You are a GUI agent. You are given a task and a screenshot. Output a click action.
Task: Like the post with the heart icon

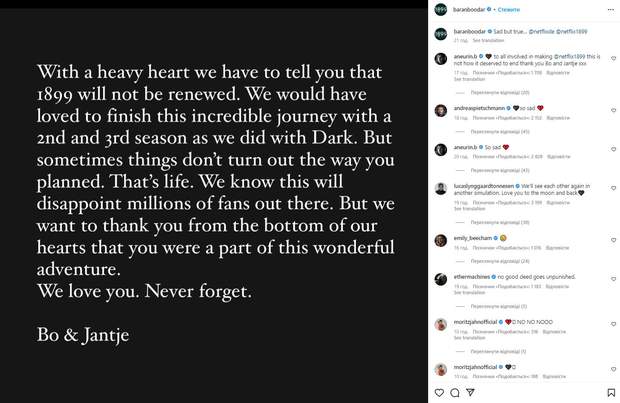pos(439,393)
